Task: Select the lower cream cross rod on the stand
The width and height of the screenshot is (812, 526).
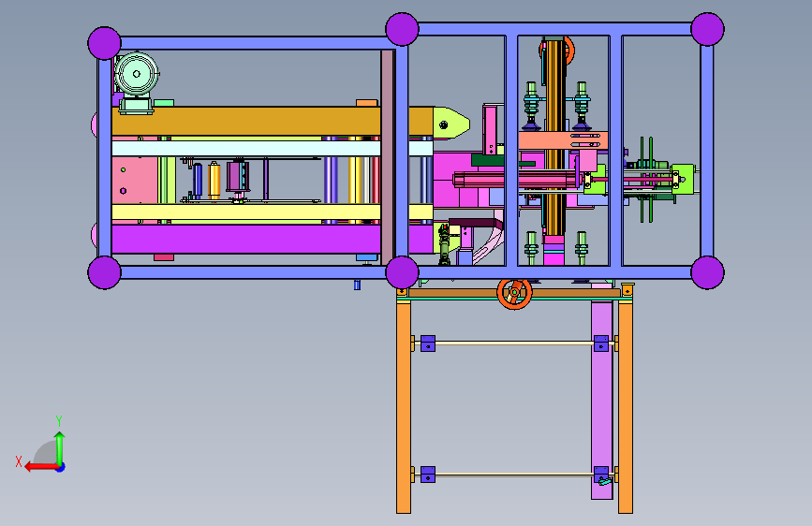Action: [x=514, y=475]
